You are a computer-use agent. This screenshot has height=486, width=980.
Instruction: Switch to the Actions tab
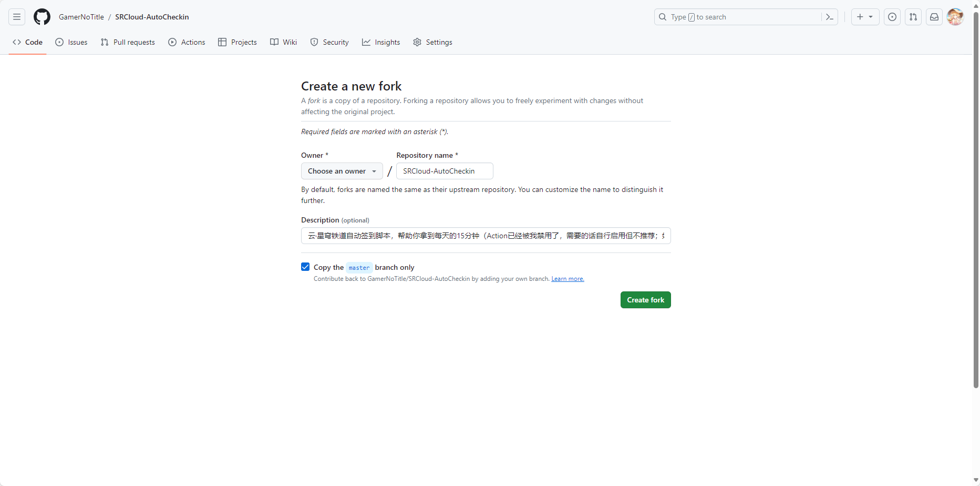click(x=187, y=42)
